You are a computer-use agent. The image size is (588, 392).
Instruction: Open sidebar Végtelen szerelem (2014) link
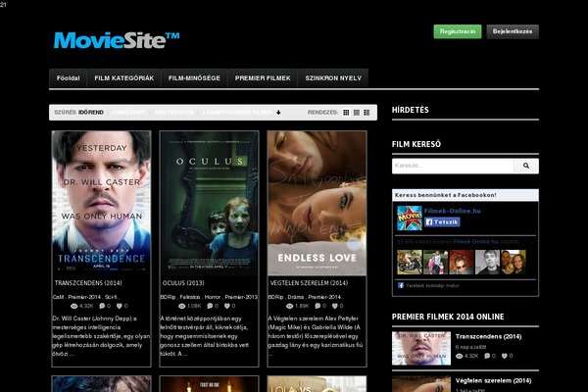click(493, 381)
